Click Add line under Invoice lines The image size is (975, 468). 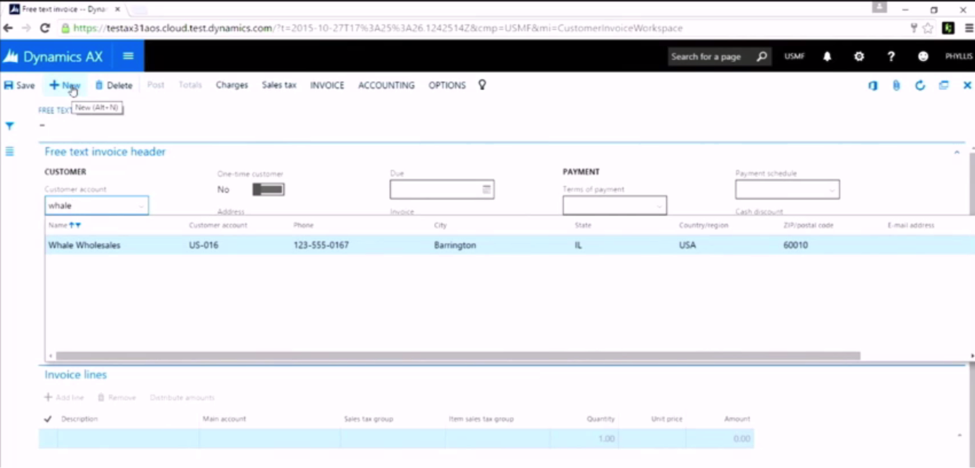(x=64, y=397)
